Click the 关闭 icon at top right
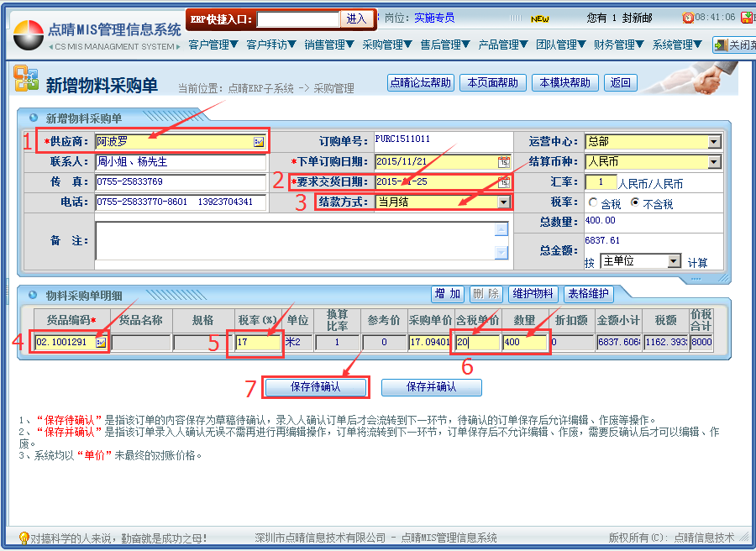 [721, 45]
